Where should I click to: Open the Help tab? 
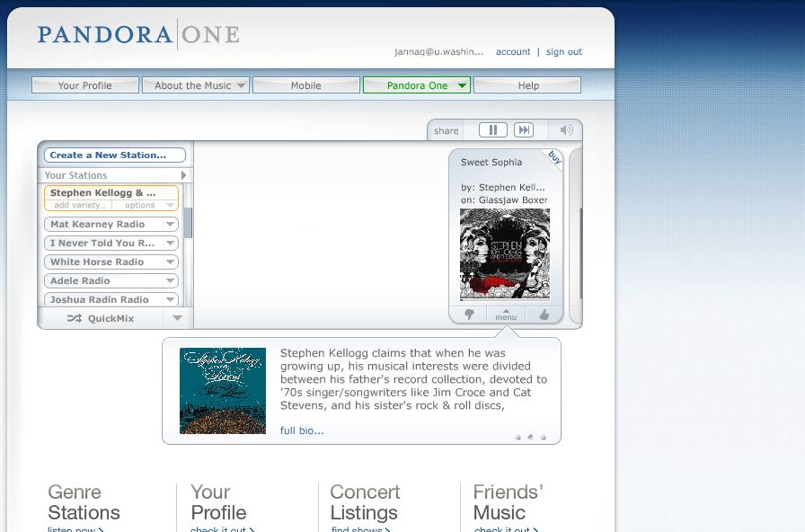pyautogui.click(x=527, y=85)
